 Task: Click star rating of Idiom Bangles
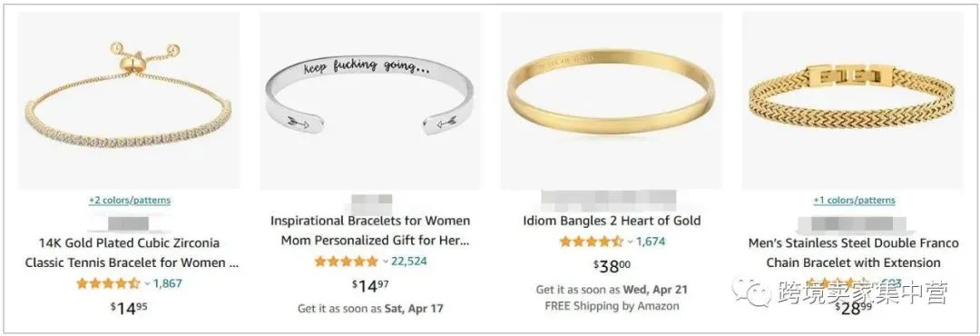coord(592,242)
